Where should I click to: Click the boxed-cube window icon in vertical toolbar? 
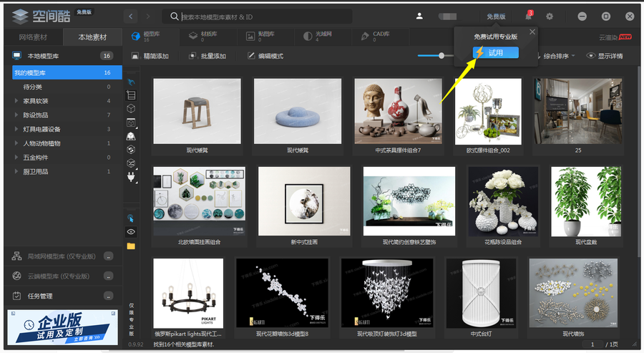131,122
